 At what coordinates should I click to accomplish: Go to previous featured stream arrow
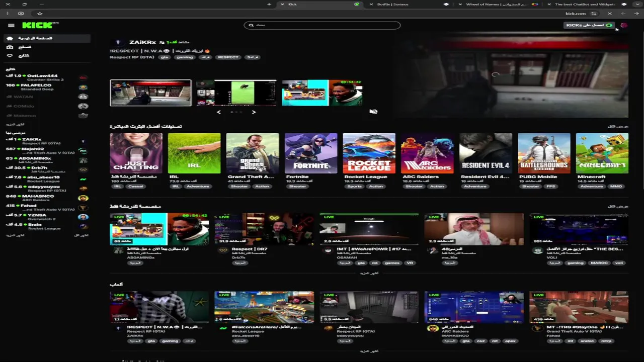(x=219, y=112)
